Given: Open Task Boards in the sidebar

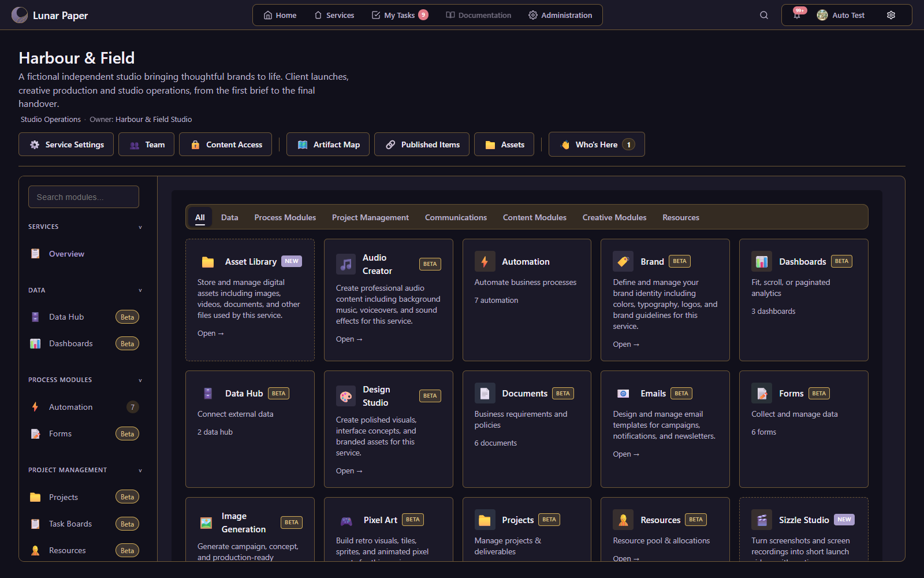Looking at the screenshot, I should pos(84,524).
